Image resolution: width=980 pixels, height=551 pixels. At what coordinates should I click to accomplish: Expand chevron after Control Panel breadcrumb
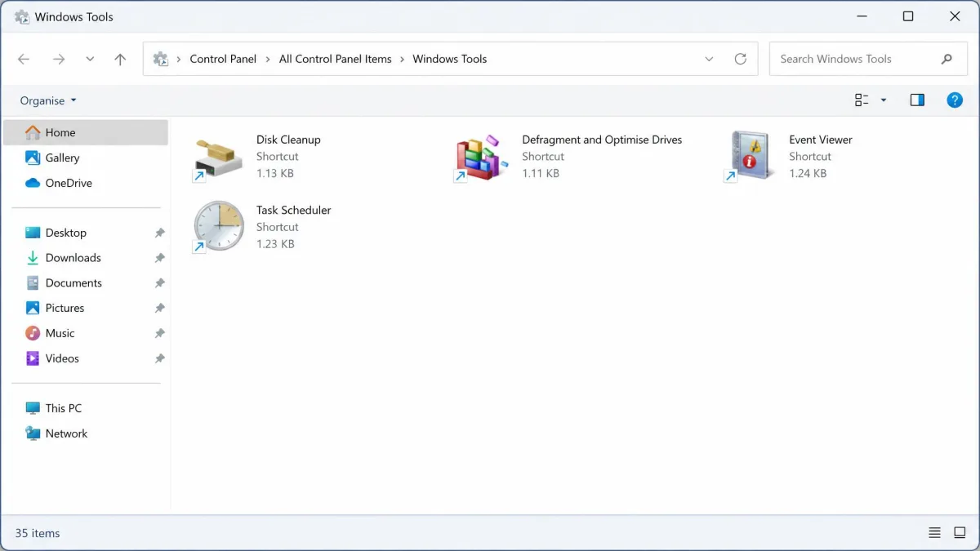point(268,59)
